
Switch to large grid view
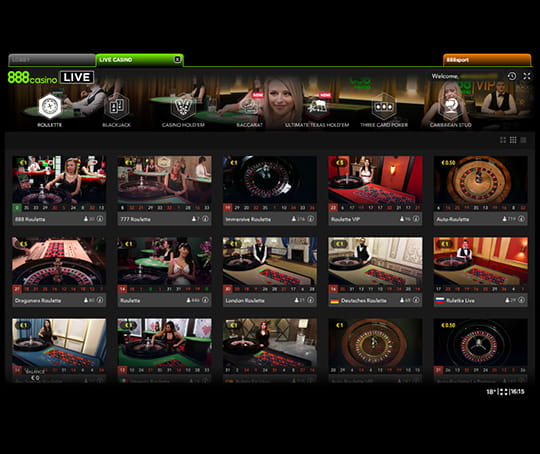click(503, 140)
